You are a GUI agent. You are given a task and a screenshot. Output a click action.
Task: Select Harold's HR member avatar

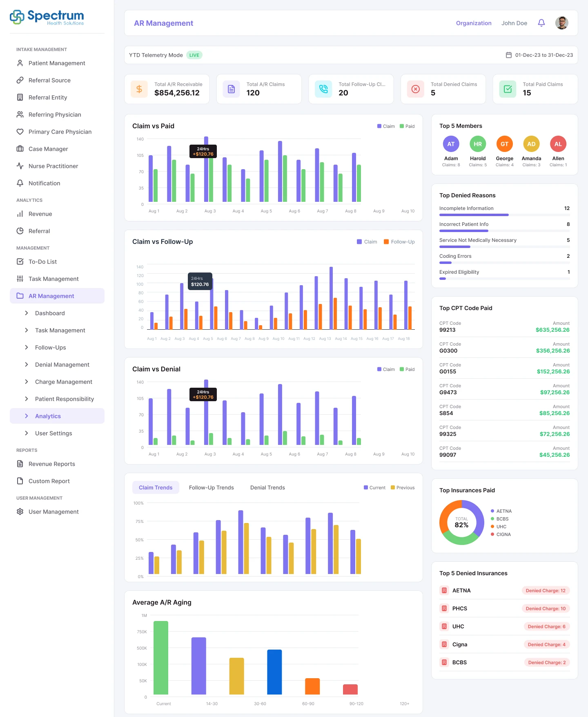click(x=478, y=144)
